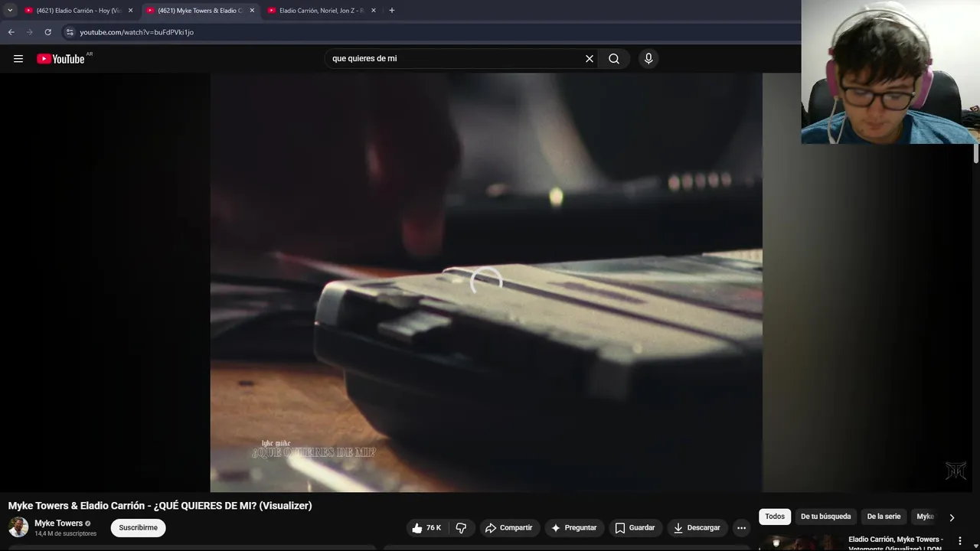Open suggested video 'Eladio Carrión, Myke Towers'

(x=896, y=543)
